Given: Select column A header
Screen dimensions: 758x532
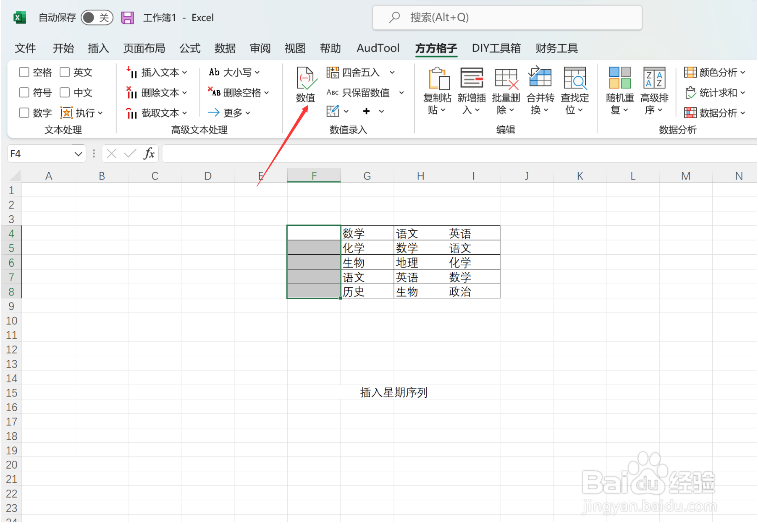Looking at the screenshot, I should pyautogui.click(x=49, y=176).
